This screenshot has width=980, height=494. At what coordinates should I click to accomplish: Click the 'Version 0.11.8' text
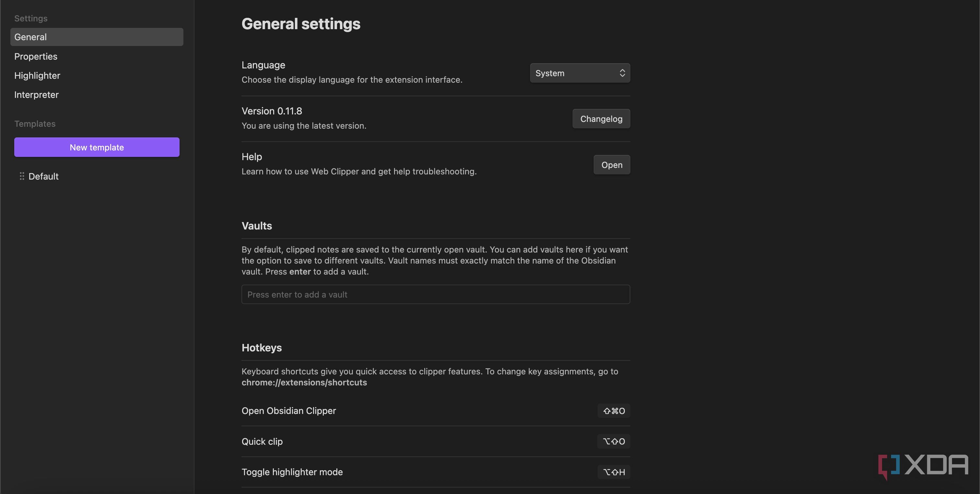coord(272,111)
